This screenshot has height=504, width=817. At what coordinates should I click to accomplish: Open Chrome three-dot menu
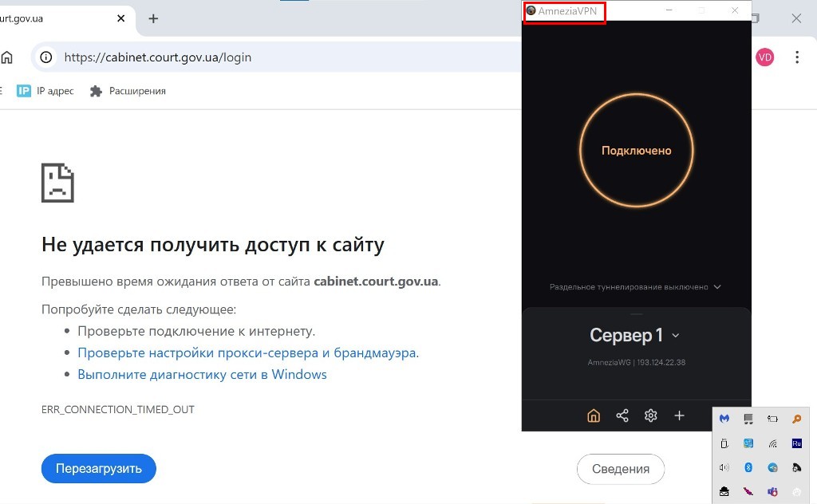click(796, 57)
